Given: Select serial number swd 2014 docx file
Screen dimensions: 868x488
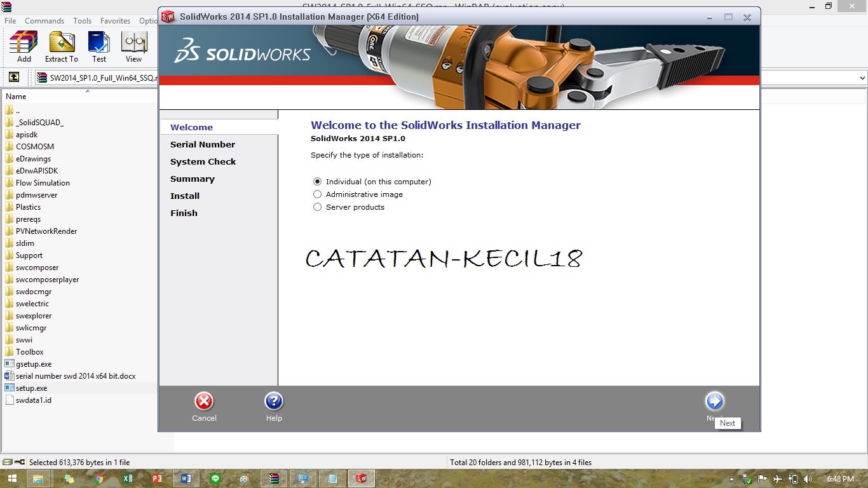Looking at the screenshot, I should (x=76, y=376).
